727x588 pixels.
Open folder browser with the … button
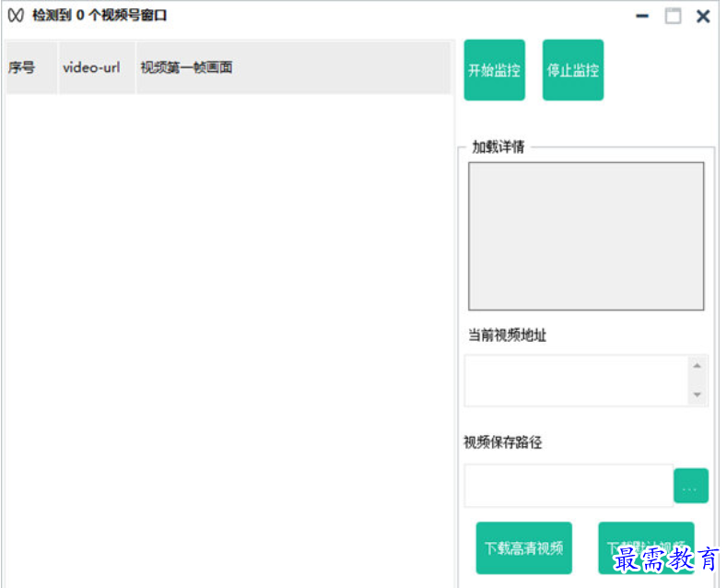(690, 486)
